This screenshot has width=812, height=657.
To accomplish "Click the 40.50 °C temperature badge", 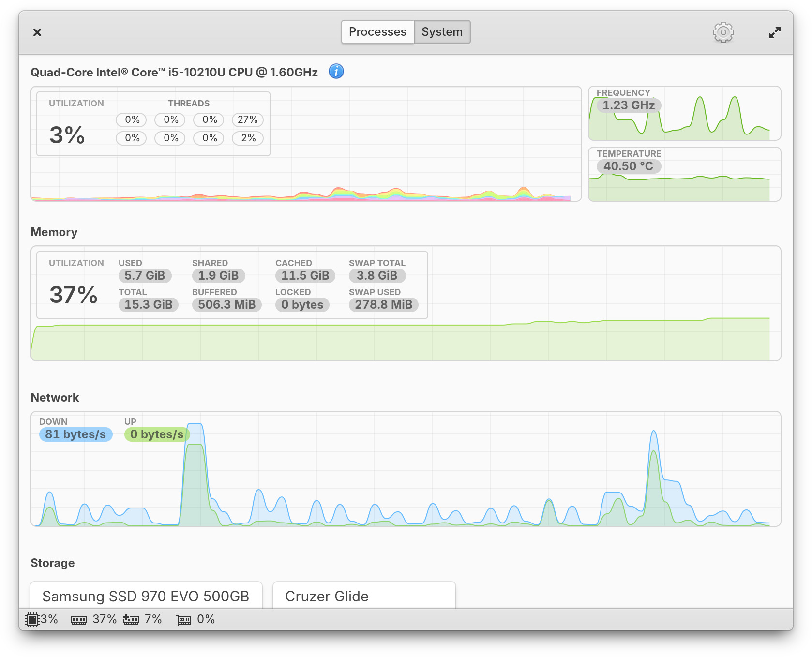I will coord(628,166).
